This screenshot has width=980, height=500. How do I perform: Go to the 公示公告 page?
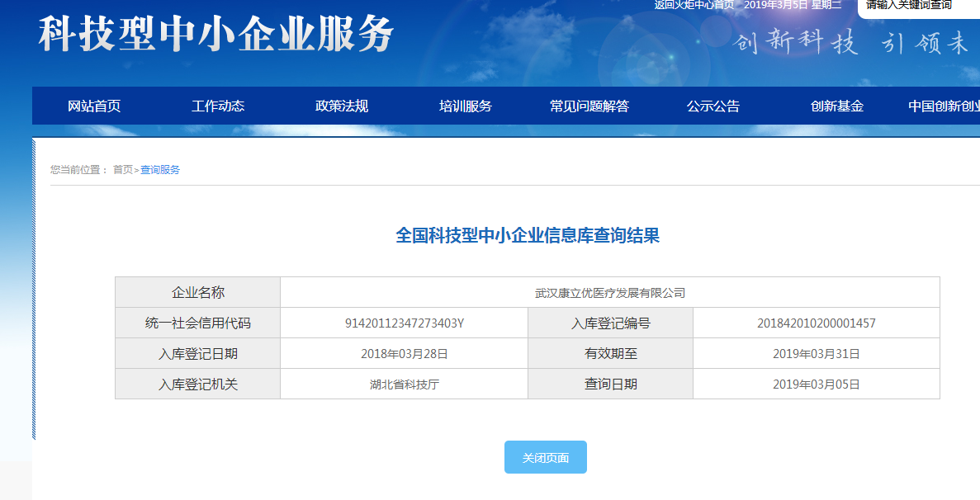713,106
